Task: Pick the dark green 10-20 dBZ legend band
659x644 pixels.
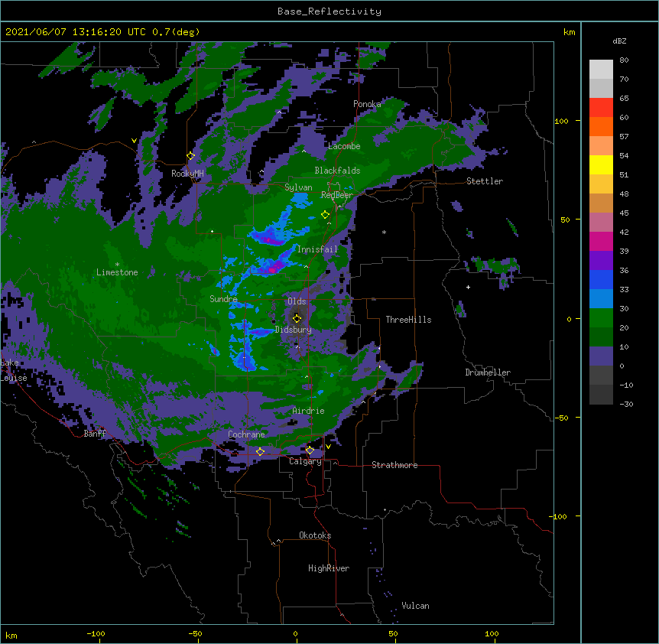Action: click(x=601, y=337)
